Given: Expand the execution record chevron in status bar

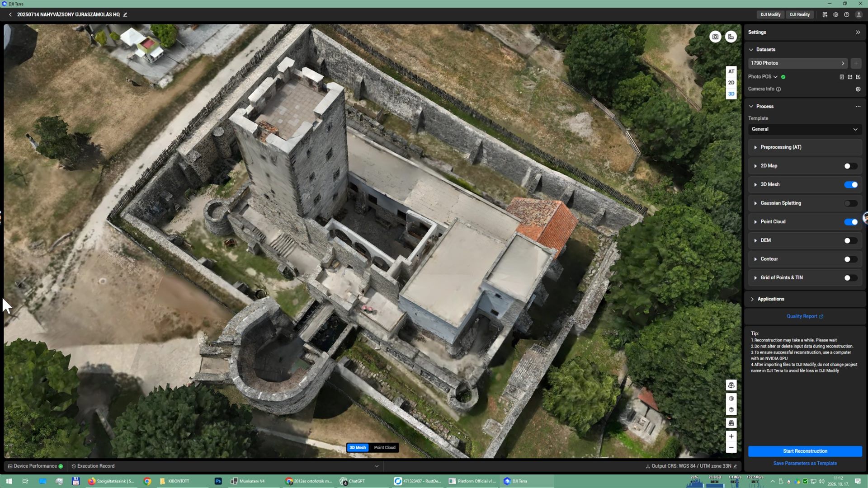Looking at the screenshot, I should [377, 466].
